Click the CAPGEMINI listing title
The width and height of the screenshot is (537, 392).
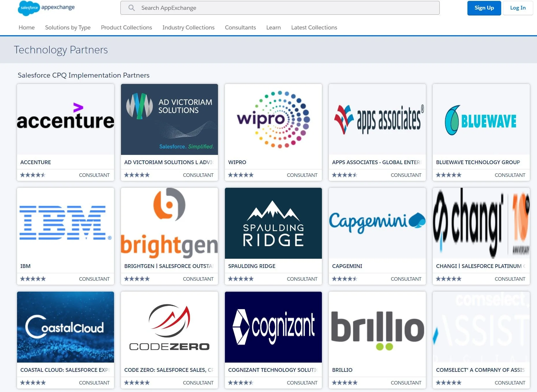click(347, 266)
